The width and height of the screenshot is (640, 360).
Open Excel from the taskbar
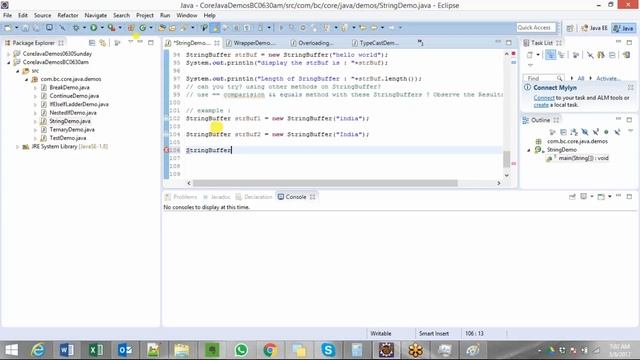click(x=96, y=350)
